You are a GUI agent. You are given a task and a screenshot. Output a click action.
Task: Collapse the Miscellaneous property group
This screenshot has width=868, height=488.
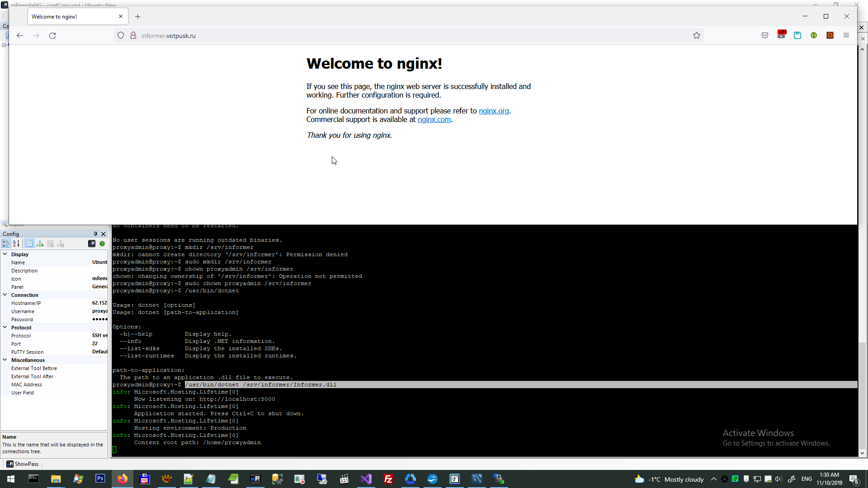coord(5,360)
